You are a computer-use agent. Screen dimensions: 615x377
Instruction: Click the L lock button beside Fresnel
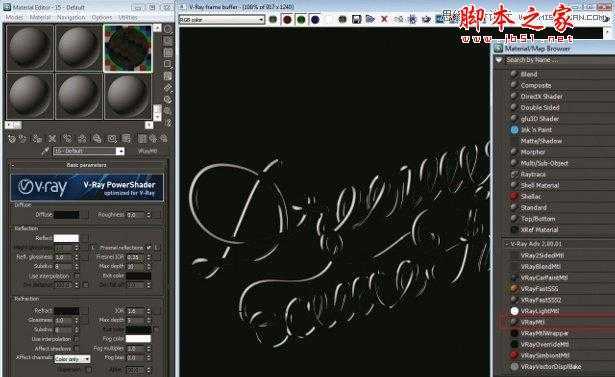(156, 248)
